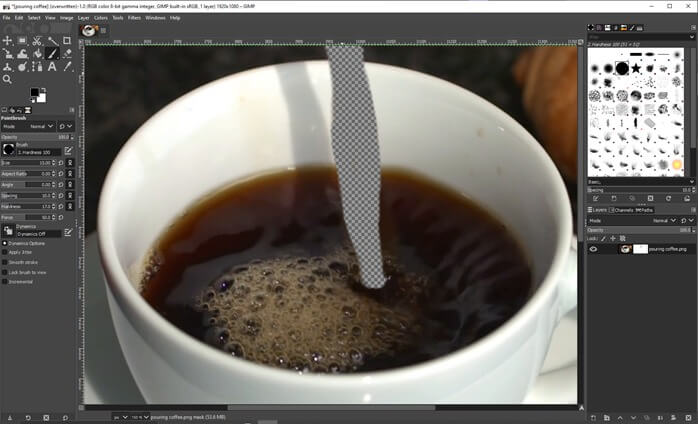Select the Warp Transform tool
The width and height of the screenshot is (698, 424).
(22, 54)
